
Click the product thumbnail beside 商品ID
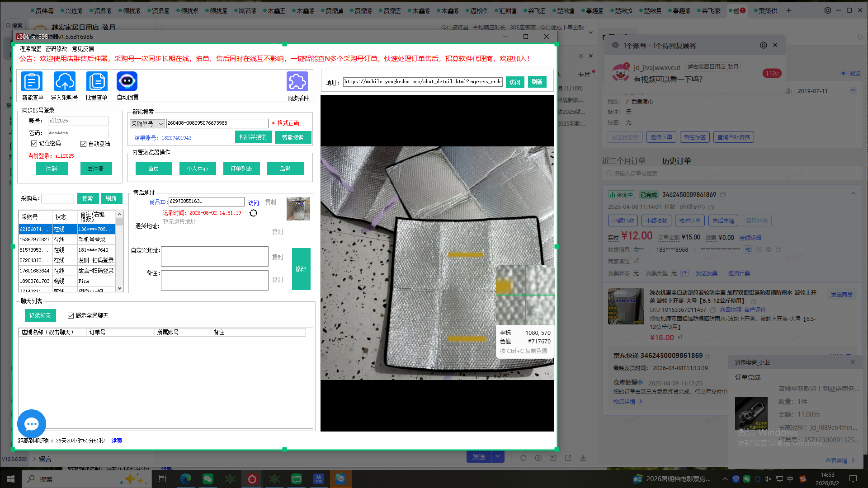(x=298, y=208)
